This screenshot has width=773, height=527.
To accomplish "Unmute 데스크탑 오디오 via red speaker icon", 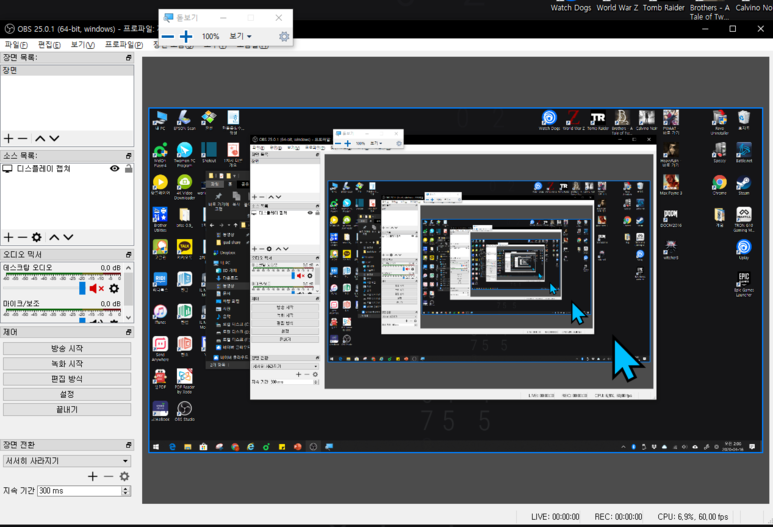I will (97, 288).
